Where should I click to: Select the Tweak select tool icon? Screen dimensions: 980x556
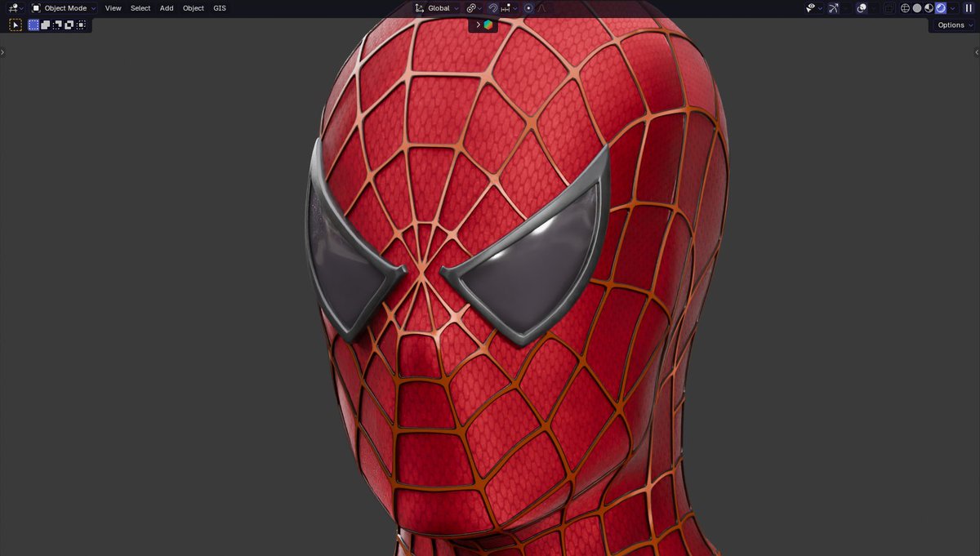(16, 25)
